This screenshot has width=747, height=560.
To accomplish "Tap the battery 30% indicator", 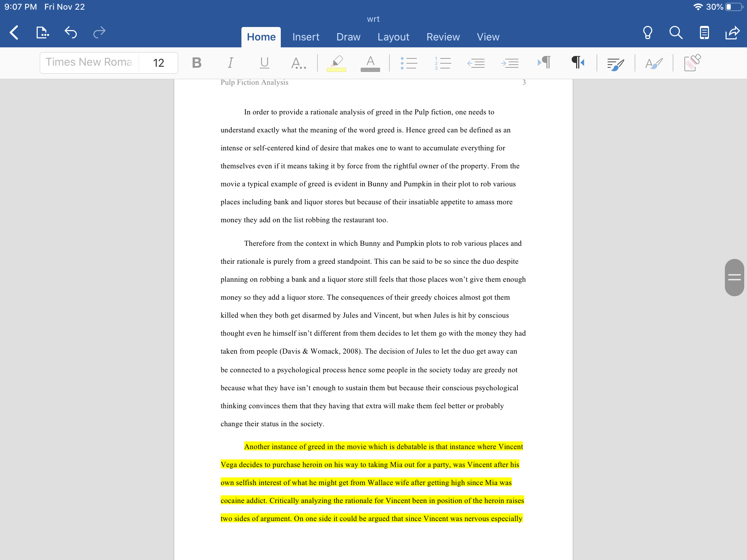I will [x=724, y=7].
